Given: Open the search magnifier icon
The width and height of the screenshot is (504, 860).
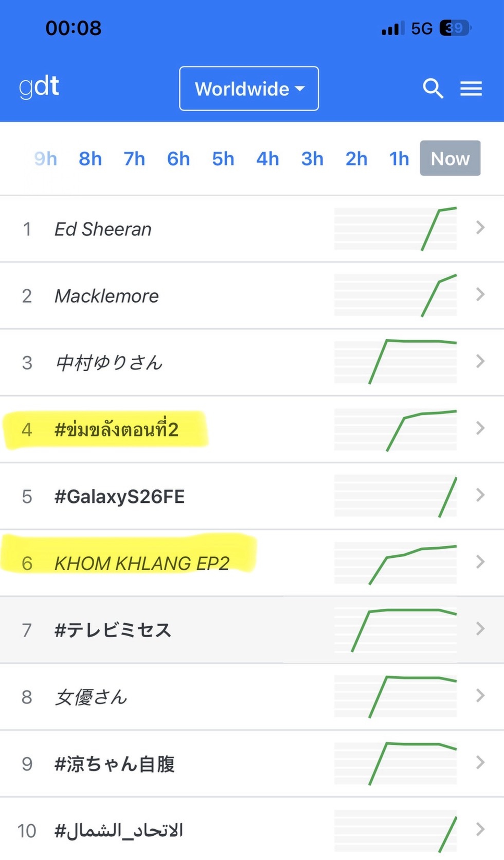Looking at the screenshot, I should (x=433, y=89).
